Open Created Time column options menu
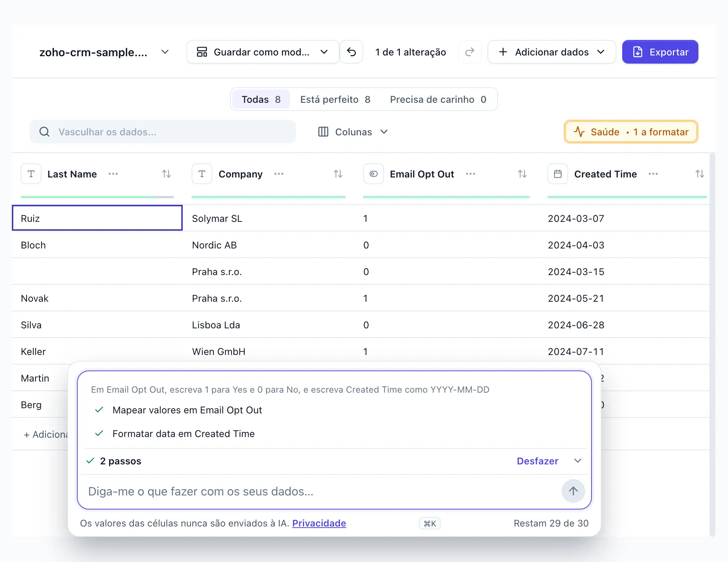Image resolution: width=728 pixels, height=562 pixels. click(653, 174)
